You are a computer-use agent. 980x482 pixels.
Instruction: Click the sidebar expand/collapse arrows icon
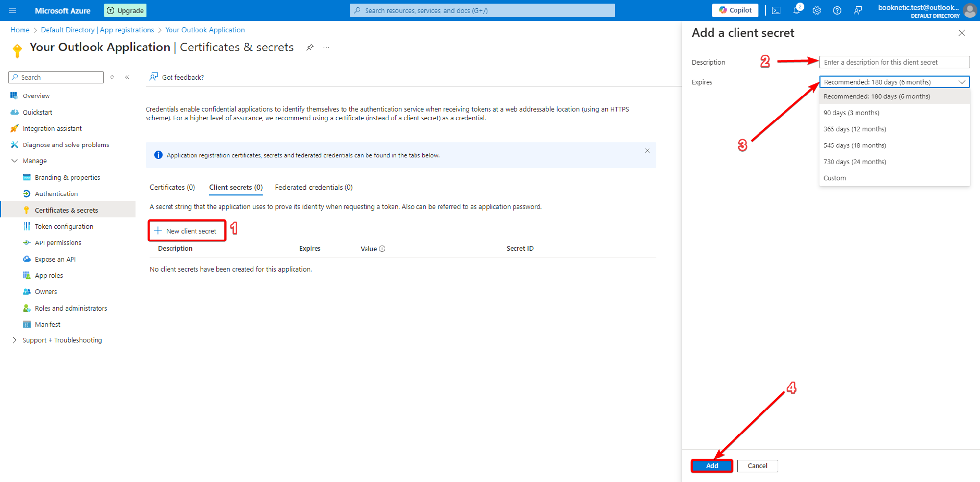(112, 77)
